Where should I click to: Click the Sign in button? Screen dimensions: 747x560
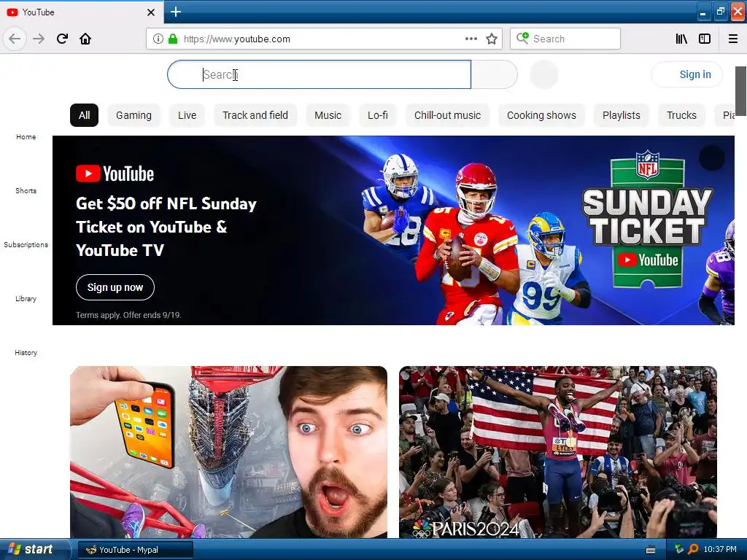[686, 74]
